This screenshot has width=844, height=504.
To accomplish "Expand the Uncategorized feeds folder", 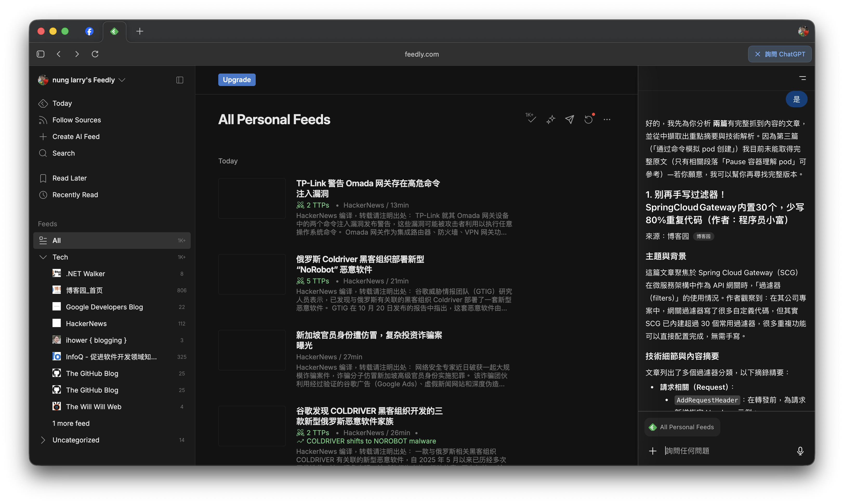I will pyautogui.click(x=43, y=440).
